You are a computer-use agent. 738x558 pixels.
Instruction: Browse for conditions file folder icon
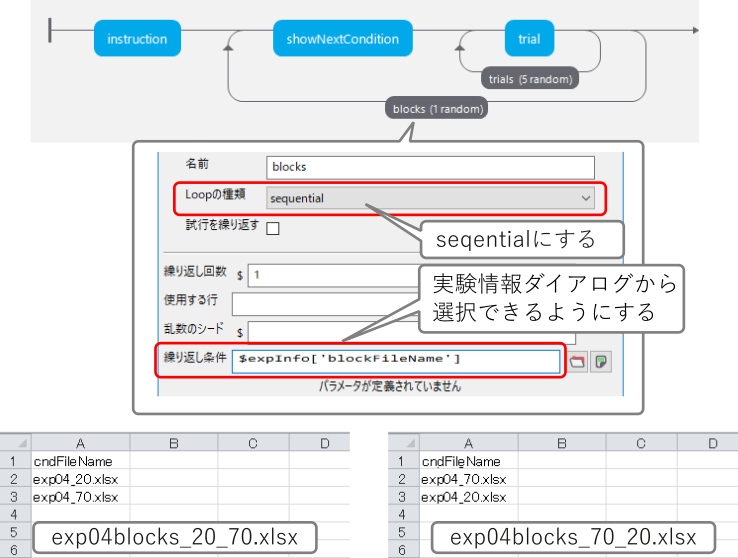pos(578,362)
